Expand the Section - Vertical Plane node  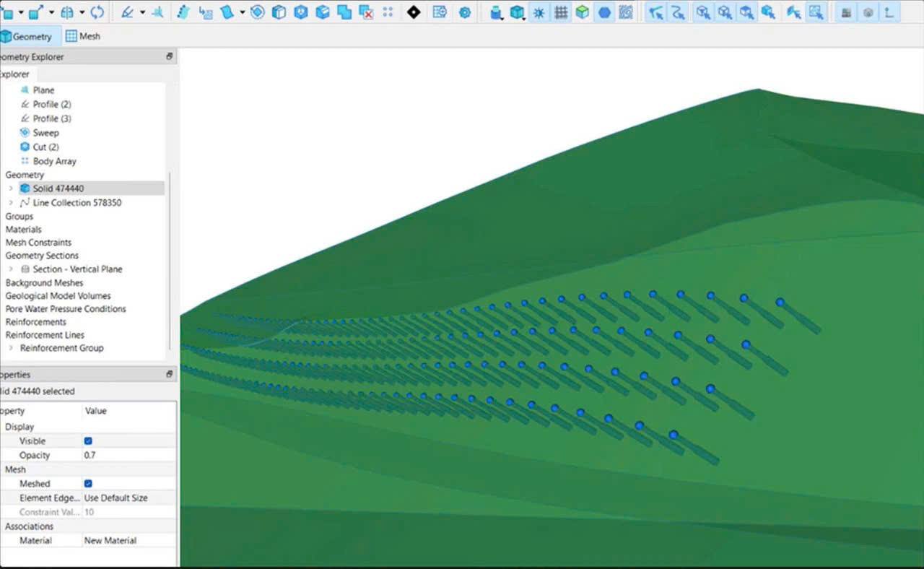point(11,269)
